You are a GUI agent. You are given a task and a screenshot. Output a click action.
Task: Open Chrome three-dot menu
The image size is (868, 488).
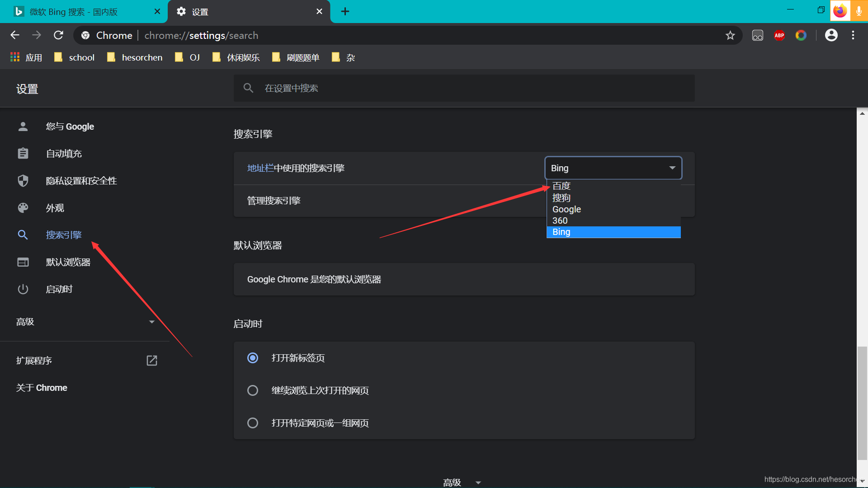(x=853, y=35)
